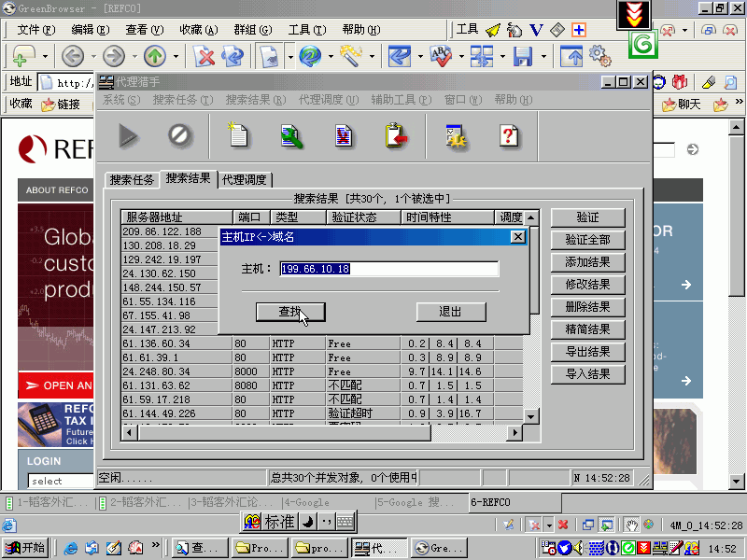Click the options settings window icon
Screen dimensions: 747x560
pyautogui.click(x=456, y=136)
